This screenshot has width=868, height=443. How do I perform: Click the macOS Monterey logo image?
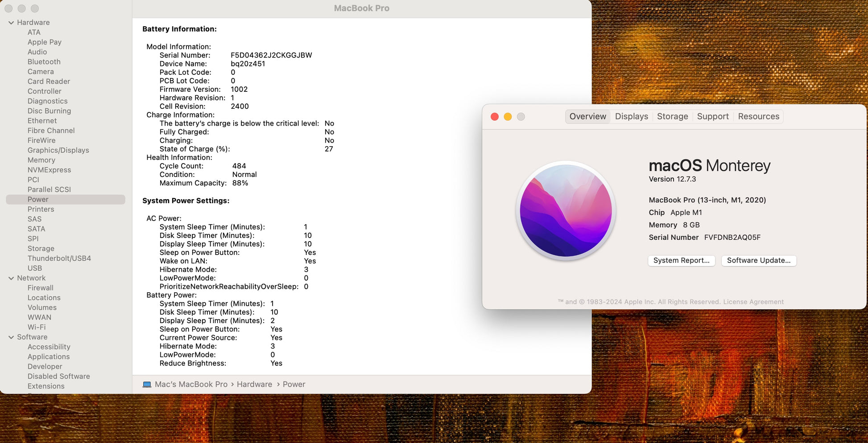click(x=566, y=210)
